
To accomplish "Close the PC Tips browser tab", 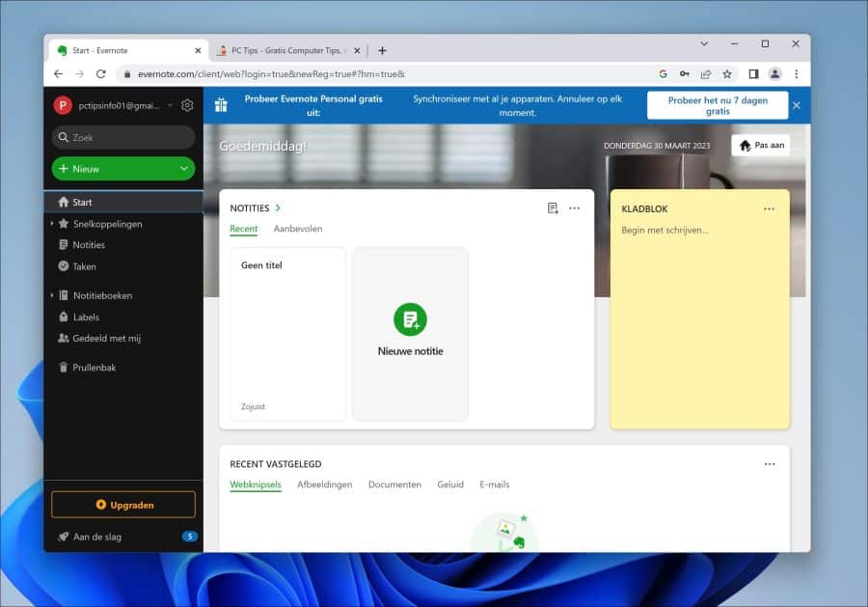I will coord(357,50).
